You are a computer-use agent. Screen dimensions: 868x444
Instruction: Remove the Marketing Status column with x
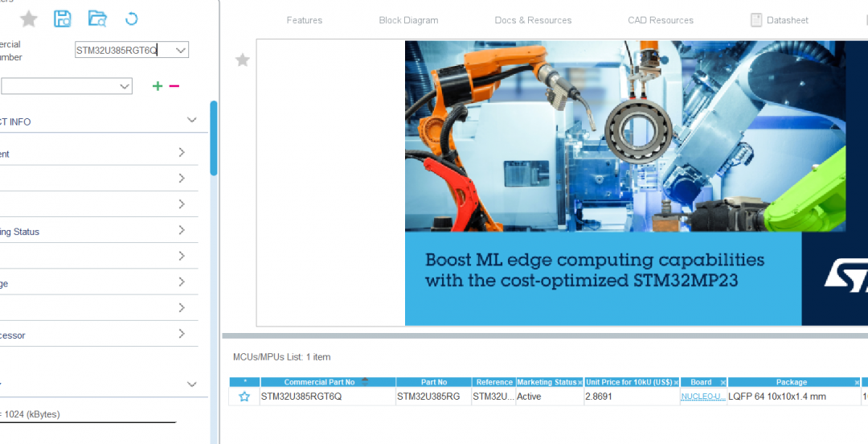click(x=580, y=383)
